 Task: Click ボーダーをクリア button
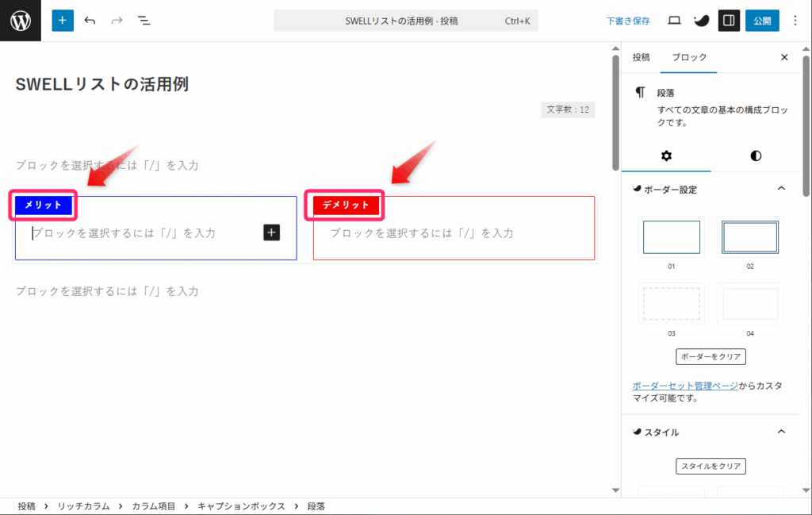point(710,356)
